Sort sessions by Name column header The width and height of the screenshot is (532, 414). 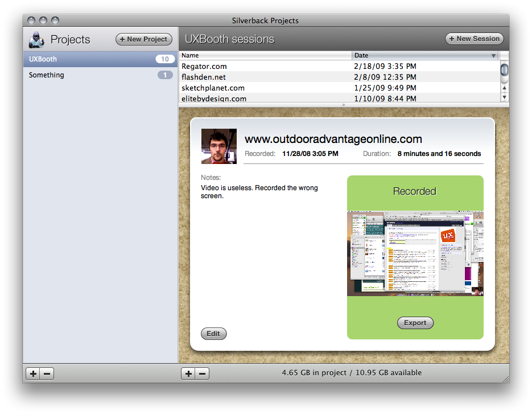pyautogui.click(x=265, y=55)
